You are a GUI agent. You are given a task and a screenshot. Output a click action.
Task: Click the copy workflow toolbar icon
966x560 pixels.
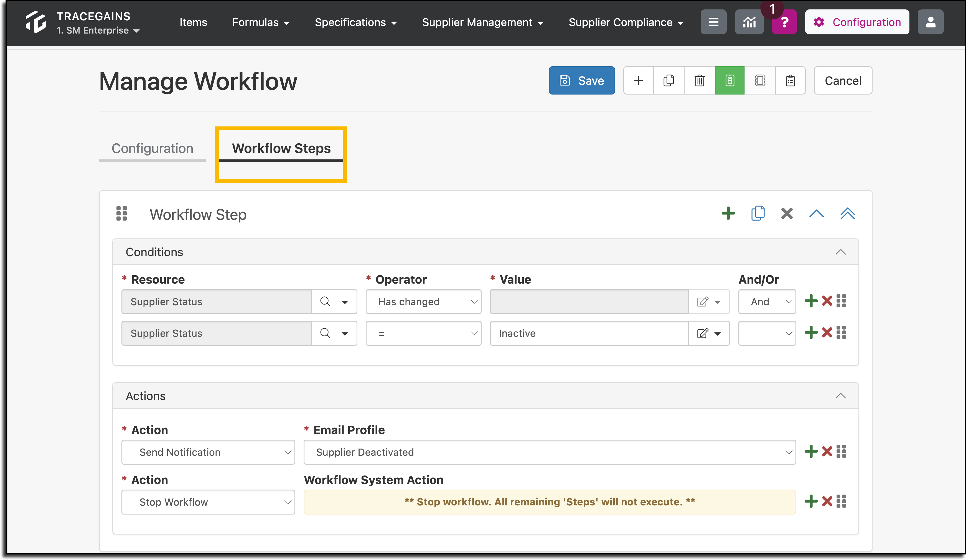click(x=668, y=80)
